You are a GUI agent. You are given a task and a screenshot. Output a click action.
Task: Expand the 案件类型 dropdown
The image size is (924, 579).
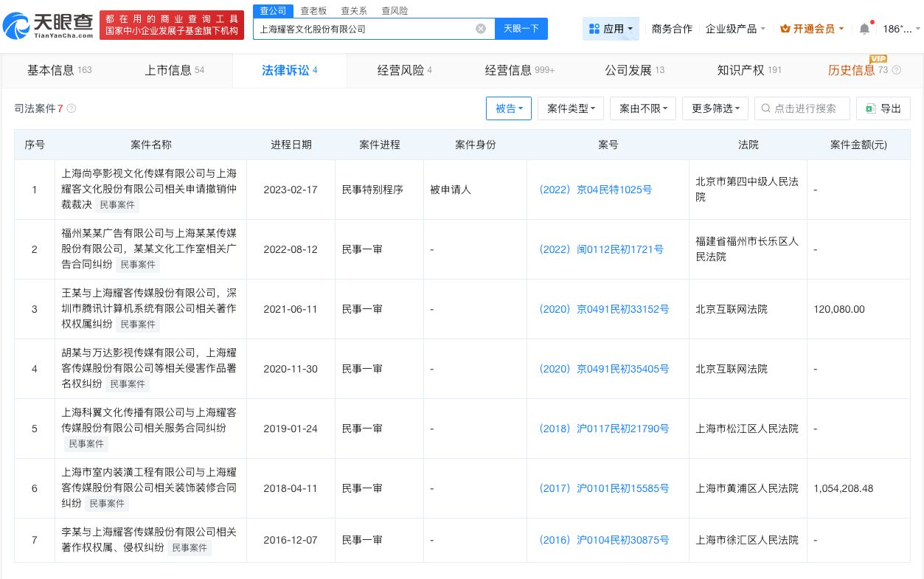[x=570, y=108]
